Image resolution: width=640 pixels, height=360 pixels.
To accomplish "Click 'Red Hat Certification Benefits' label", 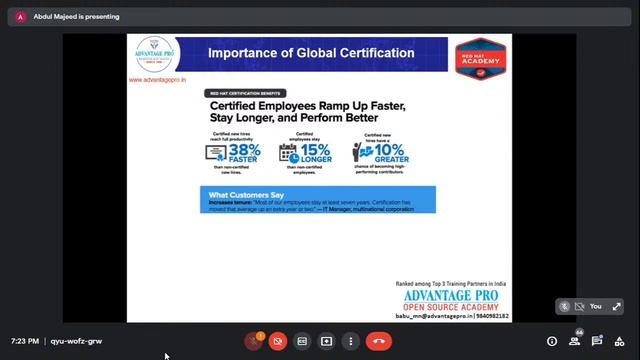I will point(245,93).
